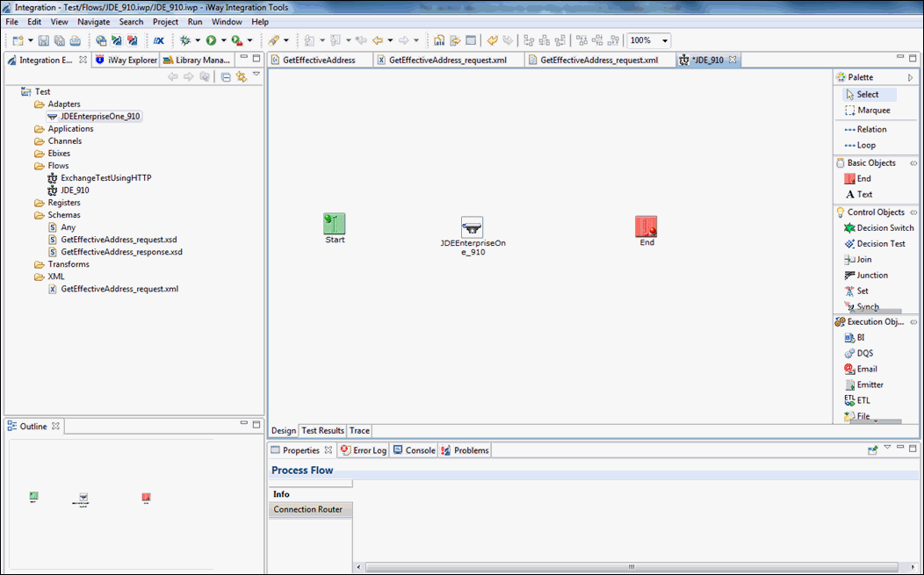This screenshot has width=924, height=575.
Task: Open the New wizard toolbar icon
Action: pyautogui.click(x=18, y=40)
